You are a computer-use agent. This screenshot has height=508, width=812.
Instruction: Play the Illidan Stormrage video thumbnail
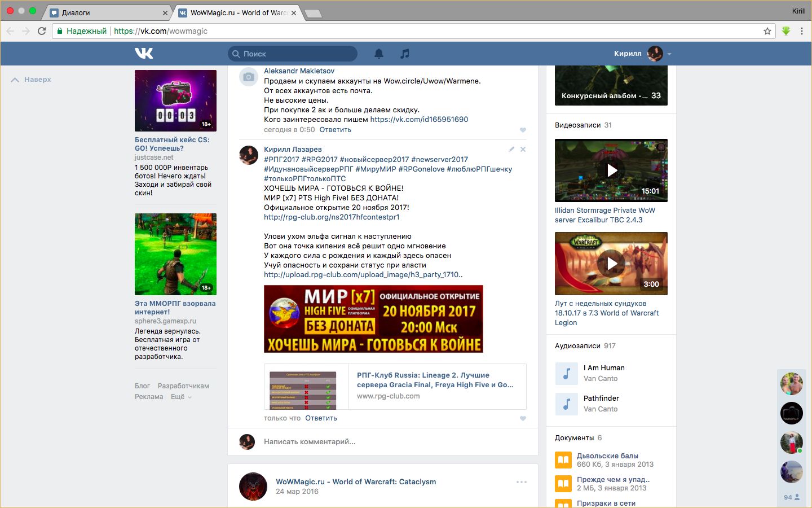pos(611,170)
